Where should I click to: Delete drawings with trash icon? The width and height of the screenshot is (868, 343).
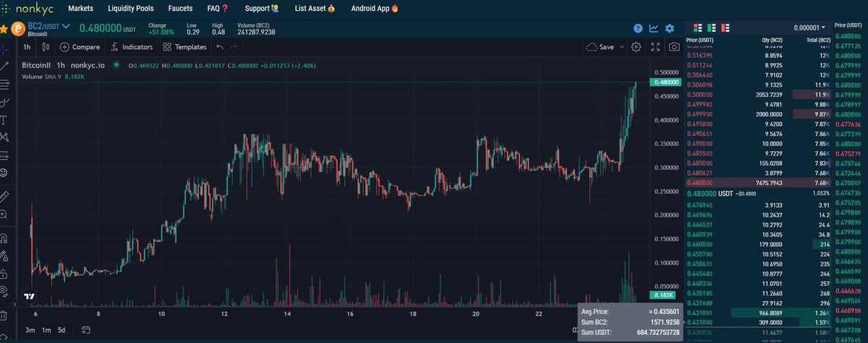pos(4,316)
